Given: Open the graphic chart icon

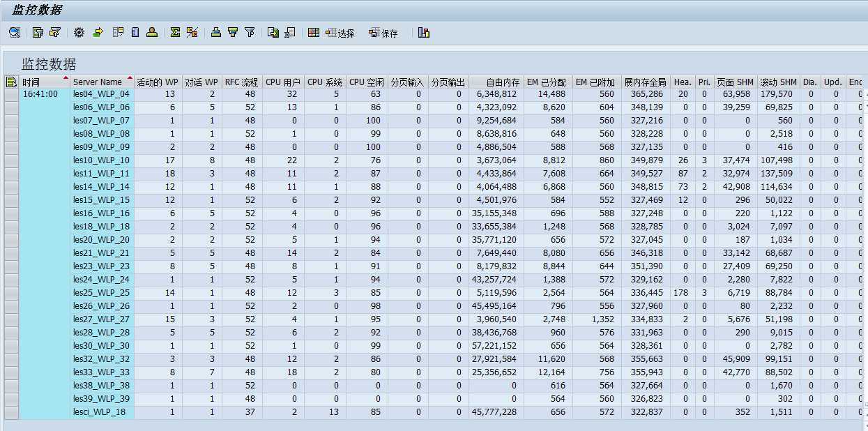Looking at the screenshot, I should (x=423, y=32).
